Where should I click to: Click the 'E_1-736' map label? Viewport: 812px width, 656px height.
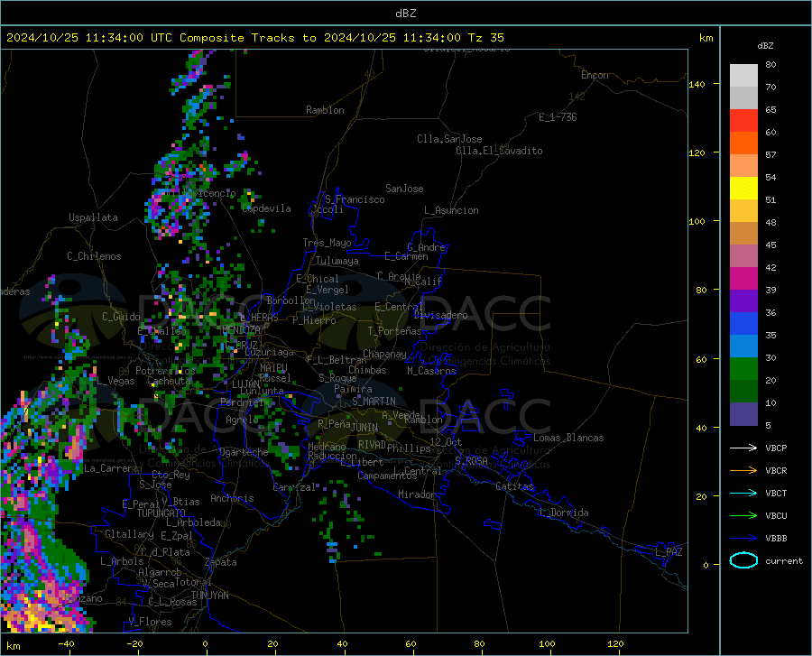pyautogui.click(x=558, y=117)
